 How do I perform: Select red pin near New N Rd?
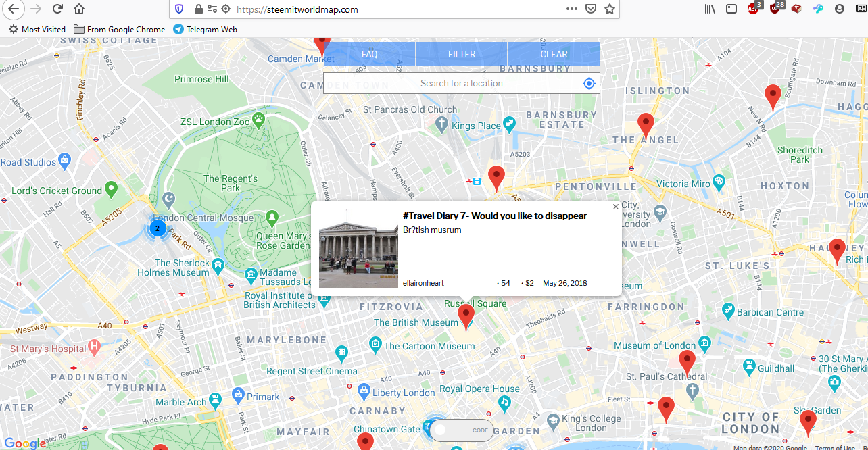point(773,98)
